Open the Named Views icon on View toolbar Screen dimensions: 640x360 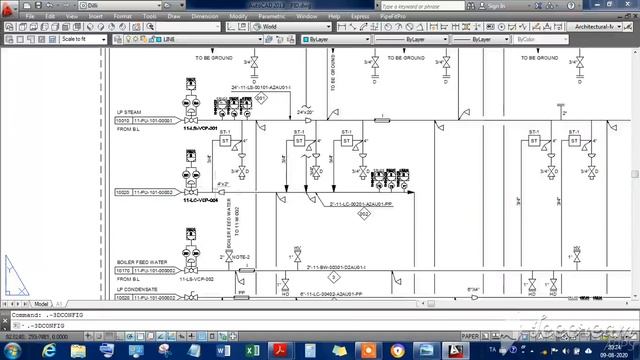[x=9, y=27]
